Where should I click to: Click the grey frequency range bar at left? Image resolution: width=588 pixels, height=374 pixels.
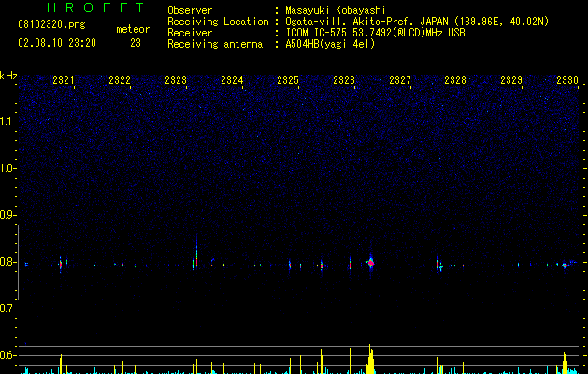pos(18,263)
